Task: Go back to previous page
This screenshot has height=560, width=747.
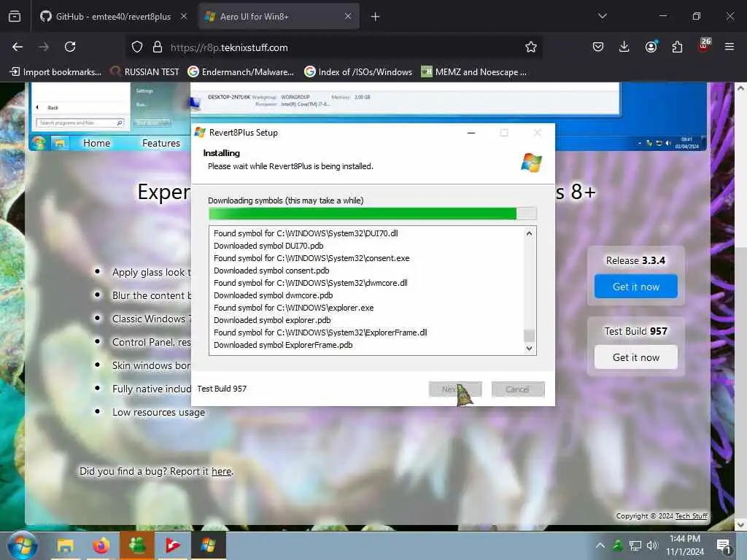Action: [18, 47]
